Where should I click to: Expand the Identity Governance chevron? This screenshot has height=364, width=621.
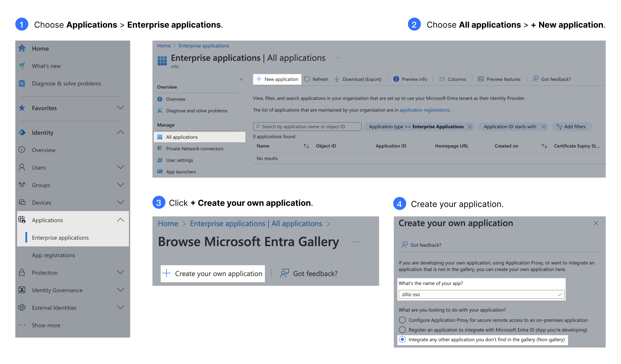click(x=120, y=290)
